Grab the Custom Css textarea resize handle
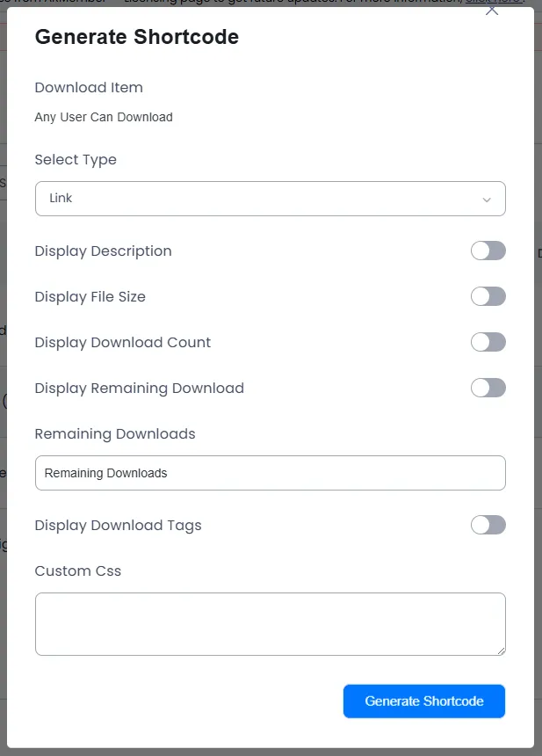Screen dimensions: 542x756 [502, 651]
